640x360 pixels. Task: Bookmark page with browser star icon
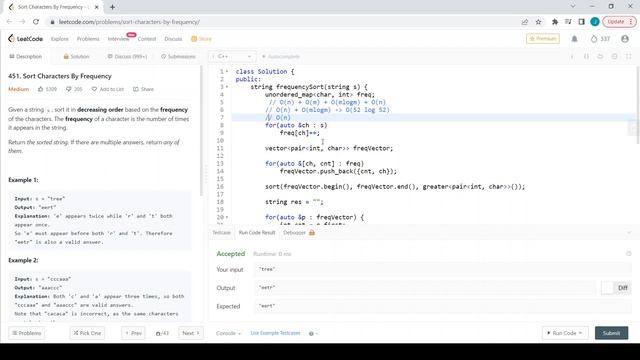538,22
